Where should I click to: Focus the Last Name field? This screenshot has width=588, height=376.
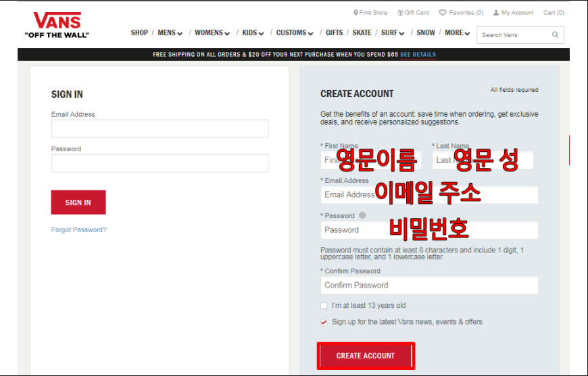coord(483,160)
